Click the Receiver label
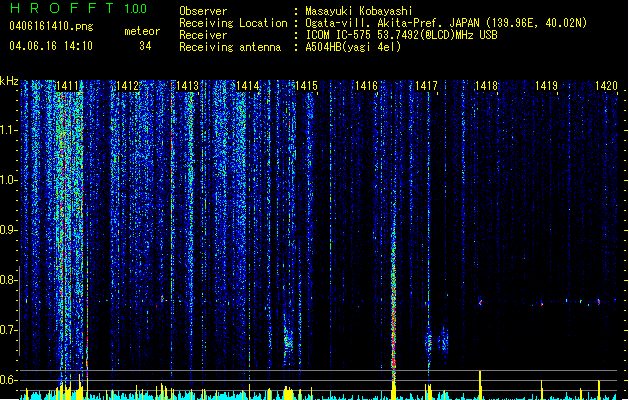This screenshot has height=400, width=629. tap(203, 35)
